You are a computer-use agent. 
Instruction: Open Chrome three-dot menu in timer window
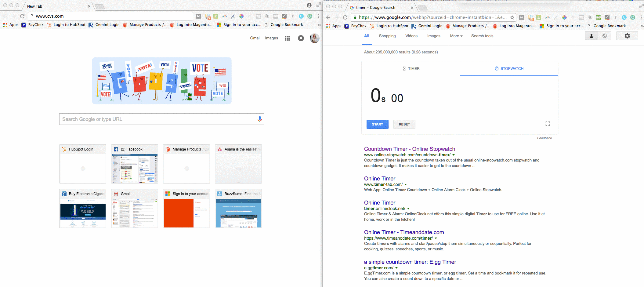pyautogui.click(x=641, y=17)
